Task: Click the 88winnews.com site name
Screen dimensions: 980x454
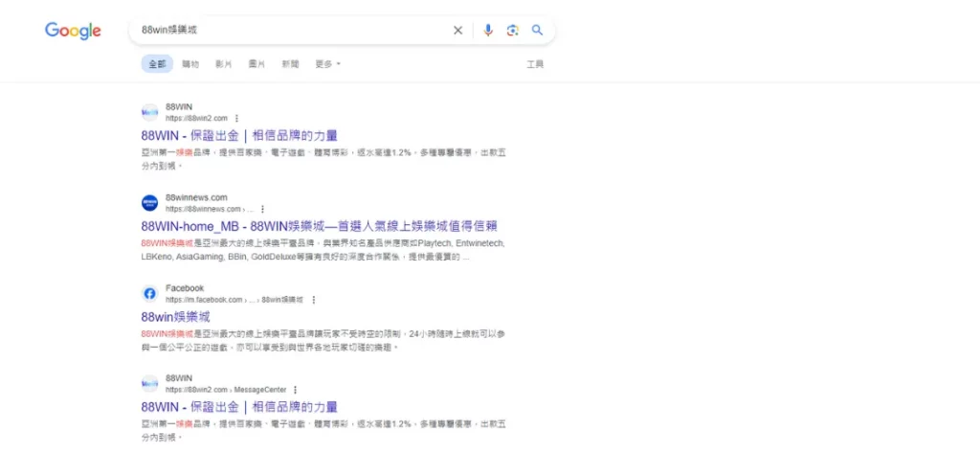Action: tap(196, 197)
